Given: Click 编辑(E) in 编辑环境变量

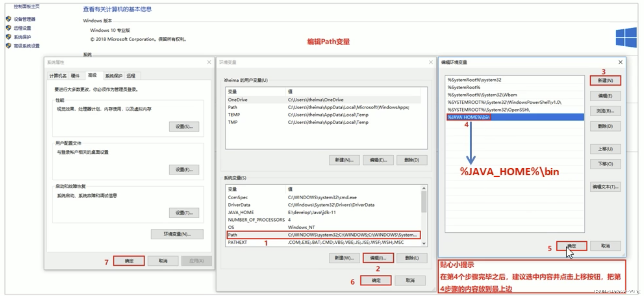Looking at the screenshot, I should click(x=605, y=96).
